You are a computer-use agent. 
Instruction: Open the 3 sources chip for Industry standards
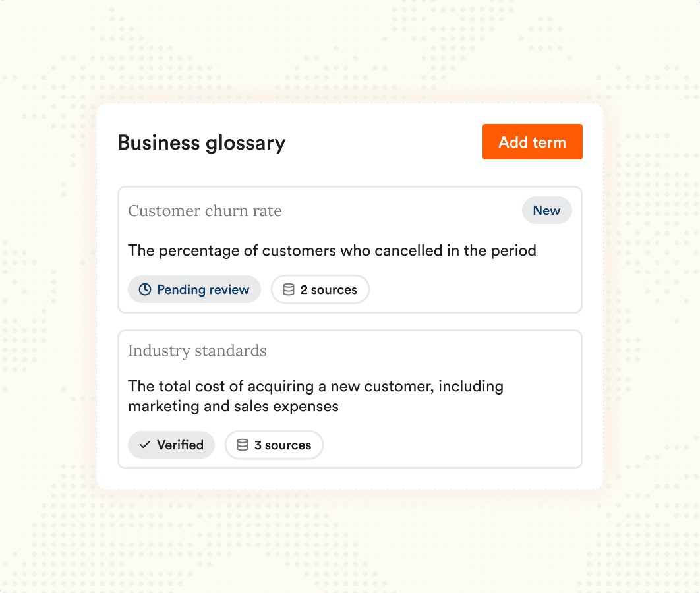274,445
